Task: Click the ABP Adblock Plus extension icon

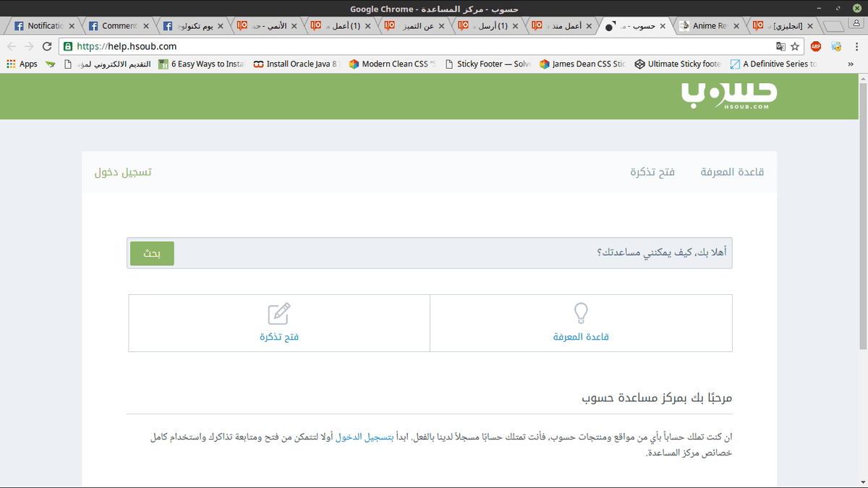Action: coord(816,45)
